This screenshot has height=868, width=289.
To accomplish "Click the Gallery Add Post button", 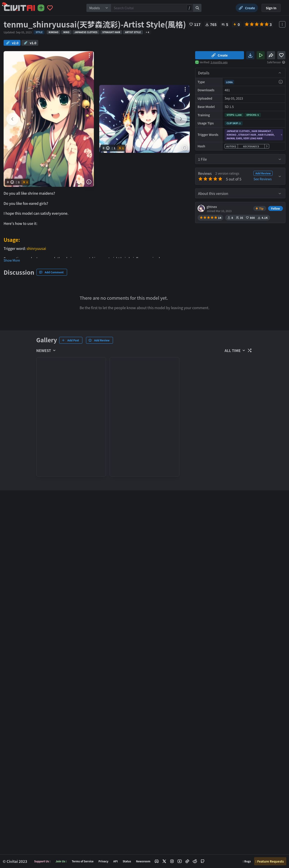I will 71,340.
